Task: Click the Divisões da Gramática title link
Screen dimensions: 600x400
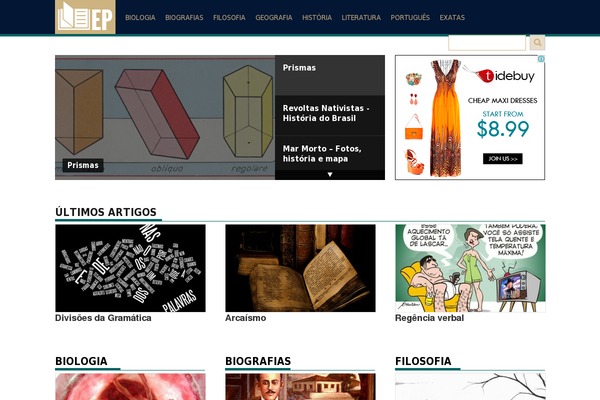Action: coord(103,318)
